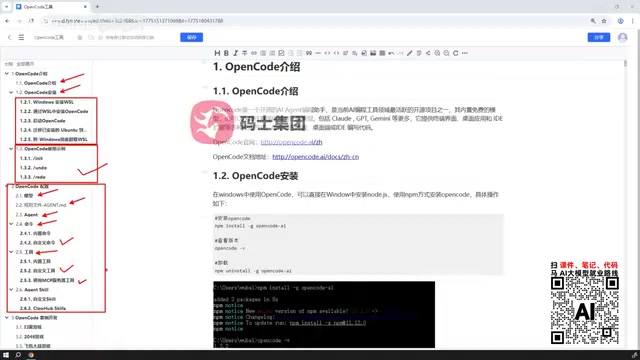
Task: Open the opencode.ai/zh website link
Action: [x=291, y=142]
